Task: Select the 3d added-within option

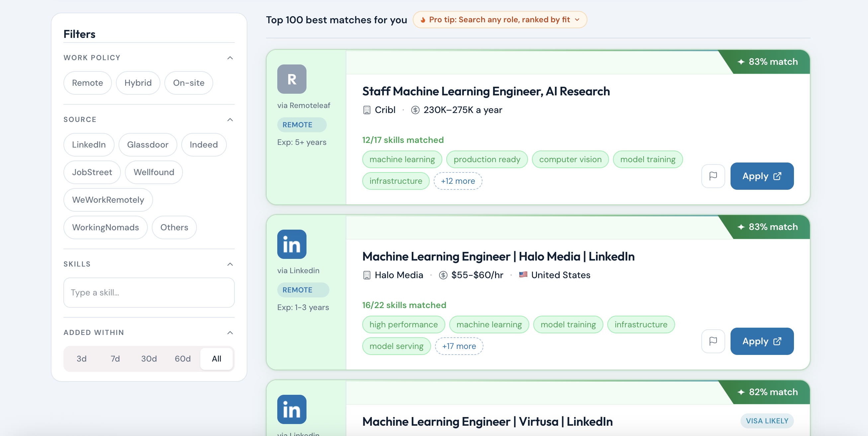Action: (x=81, y=359)
